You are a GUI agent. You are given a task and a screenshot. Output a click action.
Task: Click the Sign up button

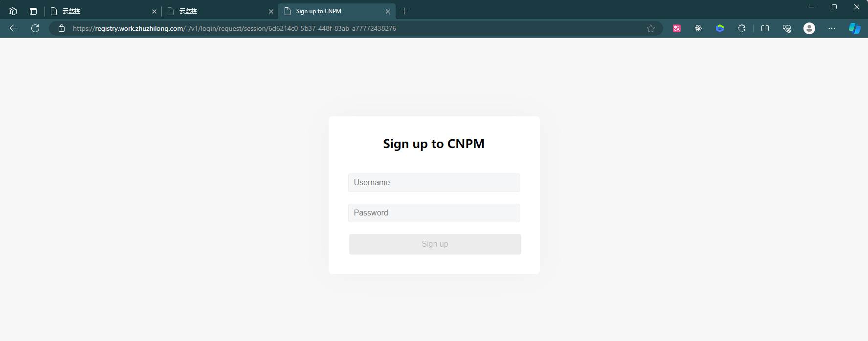tap(435, 244)
